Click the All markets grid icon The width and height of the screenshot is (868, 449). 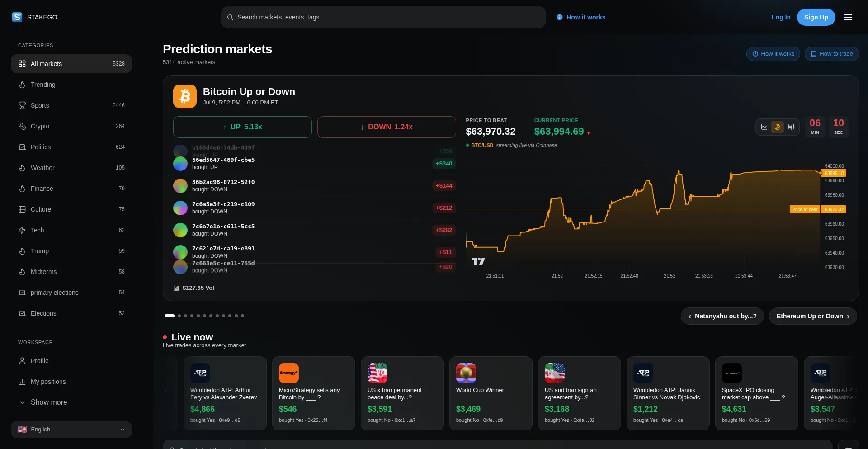22,64
